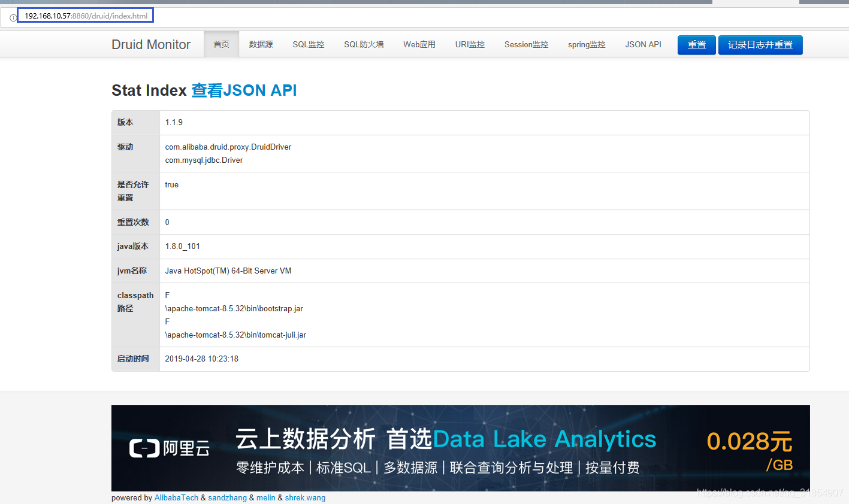This screenshot has width=849, height=504.
Task: Switch to the SQL监控 tab
Action: (x=309, y=44)
